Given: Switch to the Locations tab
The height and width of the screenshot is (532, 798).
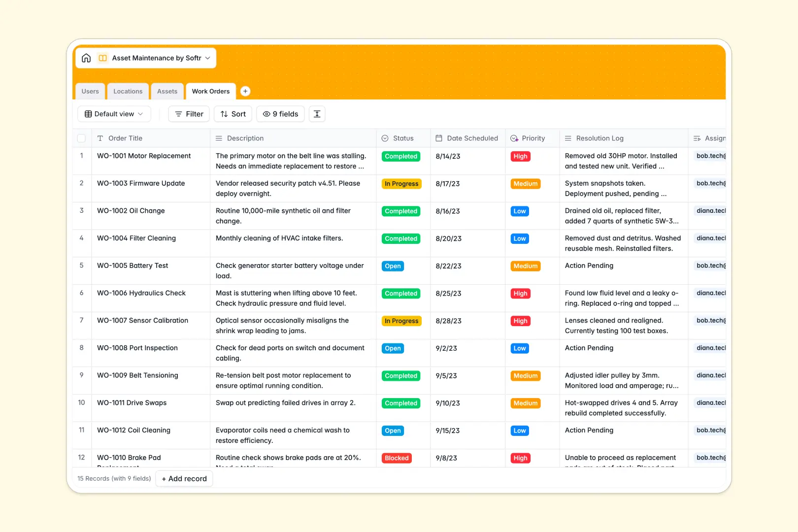Looking at the screenshot, I should tap(128, 91).
